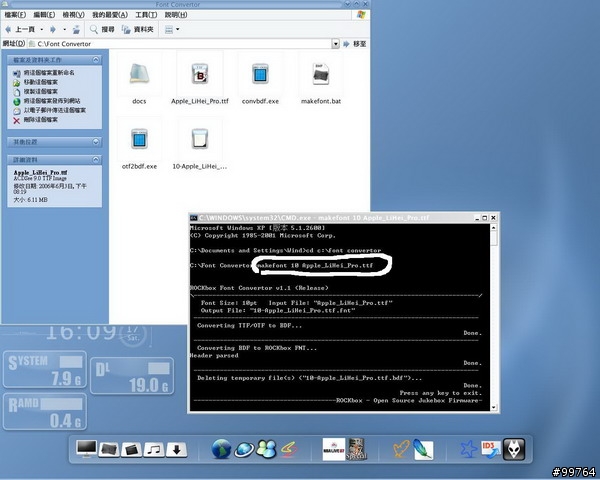Open the 編輯(E) menu
The height and width of the screenshot is (480, 600).
[44, 15]
